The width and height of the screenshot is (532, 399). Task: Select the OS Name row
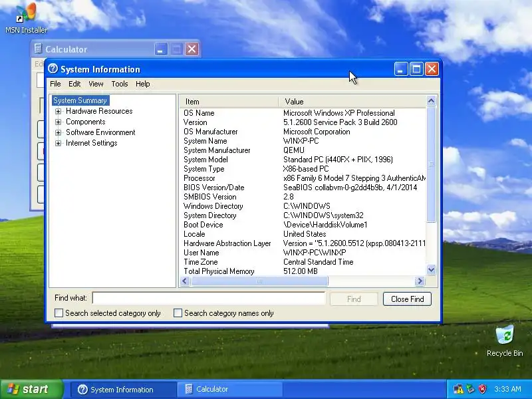coord(303,113)
